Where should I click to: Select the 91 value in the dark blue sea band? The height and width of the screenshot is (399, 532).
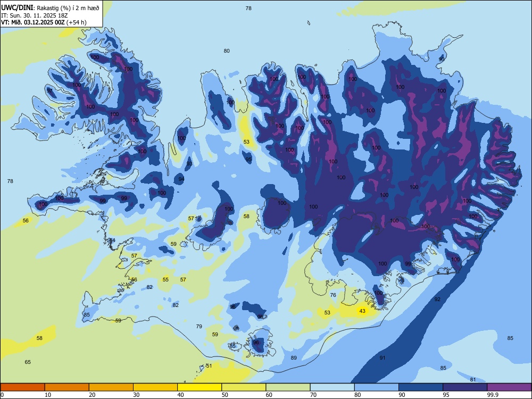pos(383,358)
